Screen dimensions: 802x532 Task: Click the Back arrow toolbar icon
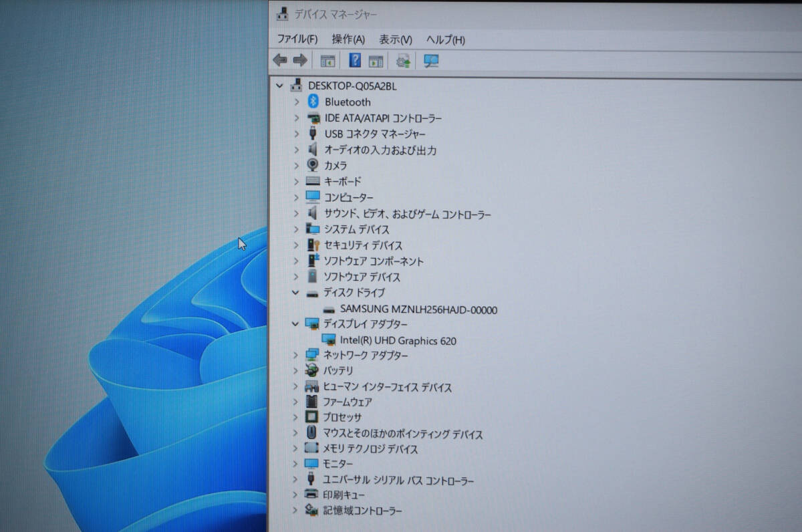[280, 60]
